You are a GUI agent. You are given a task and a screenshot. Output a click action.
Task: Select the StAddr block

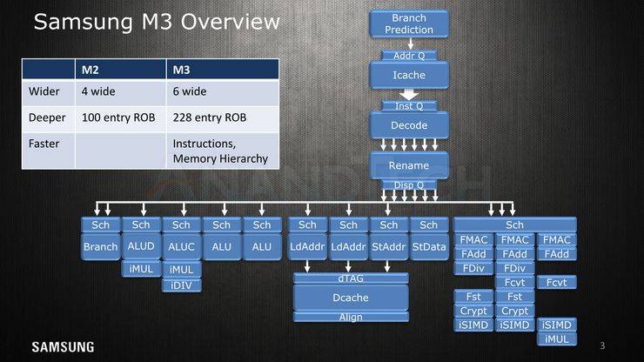click(389, 247)
